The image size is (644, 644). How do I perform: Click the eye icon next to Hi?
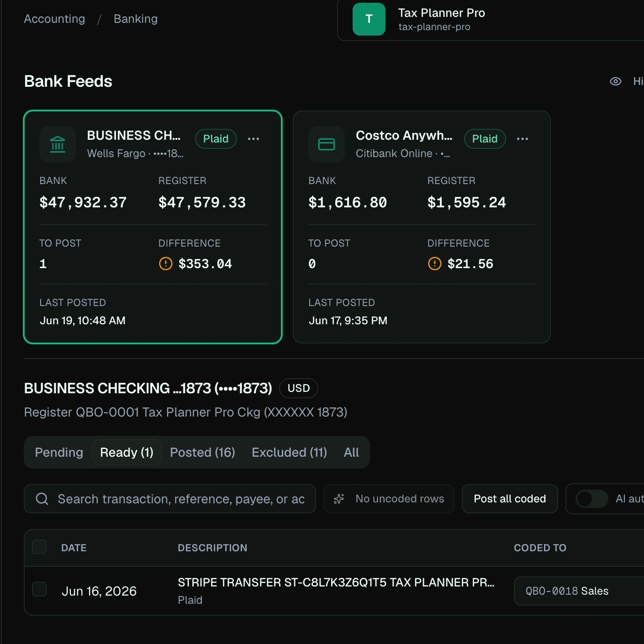pyautogui.click(x=616, y=81)
